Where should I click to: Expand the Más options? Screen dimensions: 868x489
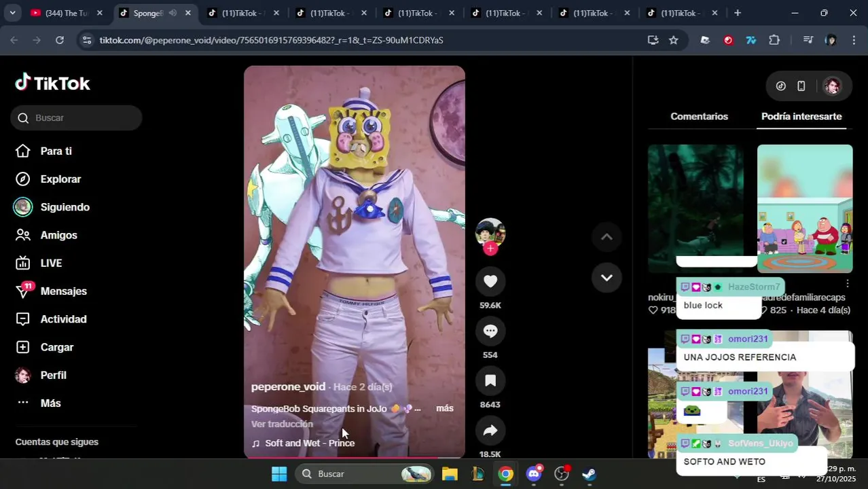pos(50,403)
